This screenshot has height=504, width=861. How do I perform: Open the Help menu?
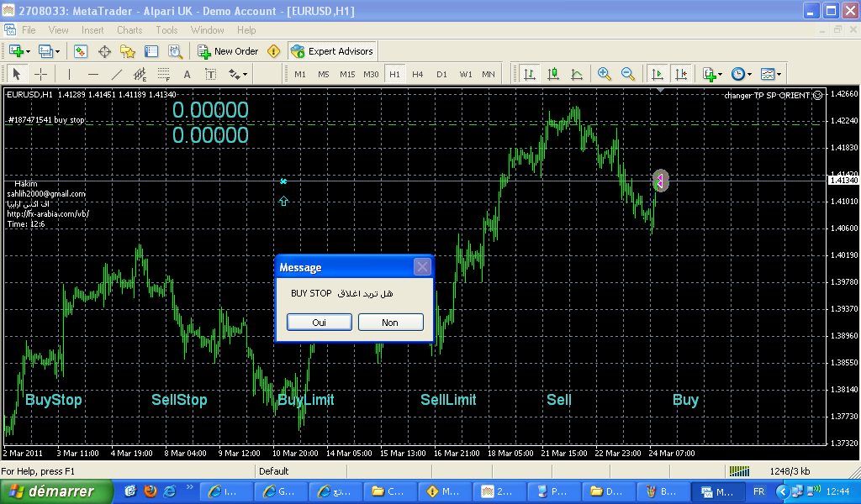tap(246, 30)
